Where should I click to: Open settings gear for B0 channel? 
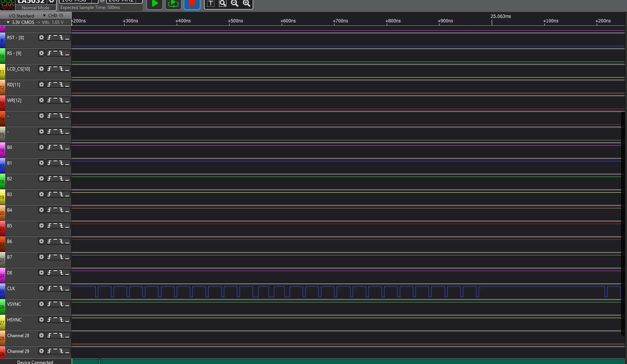coord(41,147)
